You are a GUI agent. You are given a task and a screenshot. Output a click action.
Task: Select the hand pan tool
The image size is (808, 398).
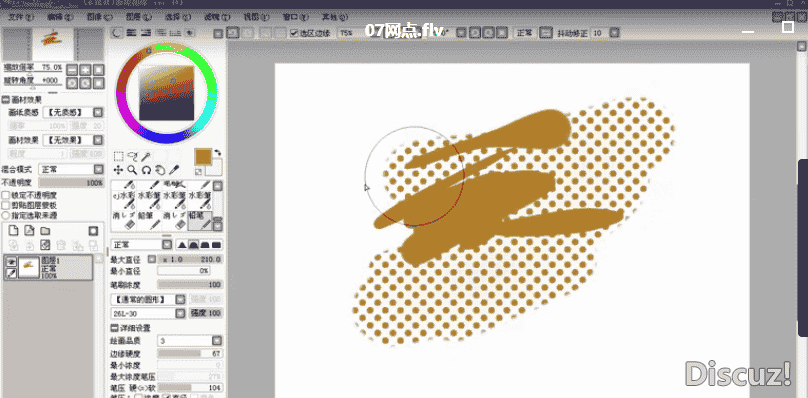160,170
